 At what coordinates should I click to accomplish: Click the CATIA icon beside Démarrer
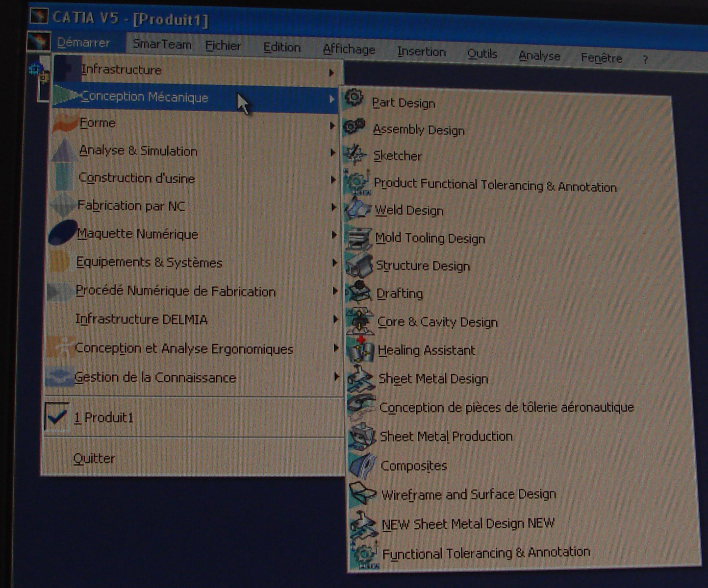[39, 41]
